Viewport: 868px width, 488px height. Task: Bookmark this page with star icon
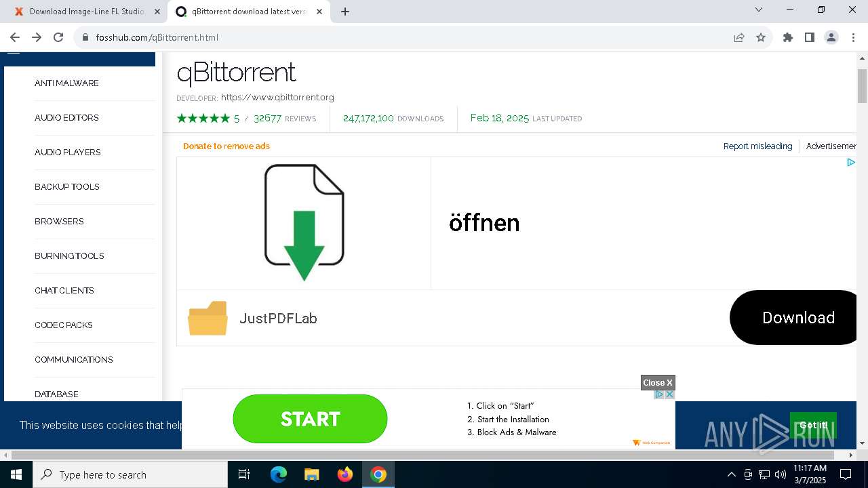tap(761, 37)
